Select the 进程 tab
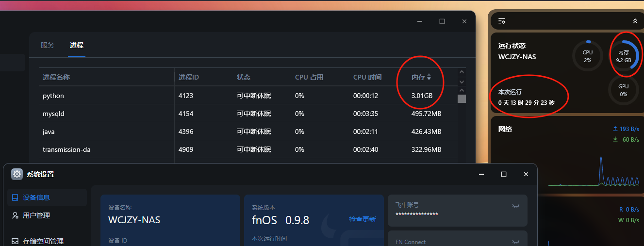Image resolution: width=644 pixels, height=246 pixels. click(x=77, y=45)
